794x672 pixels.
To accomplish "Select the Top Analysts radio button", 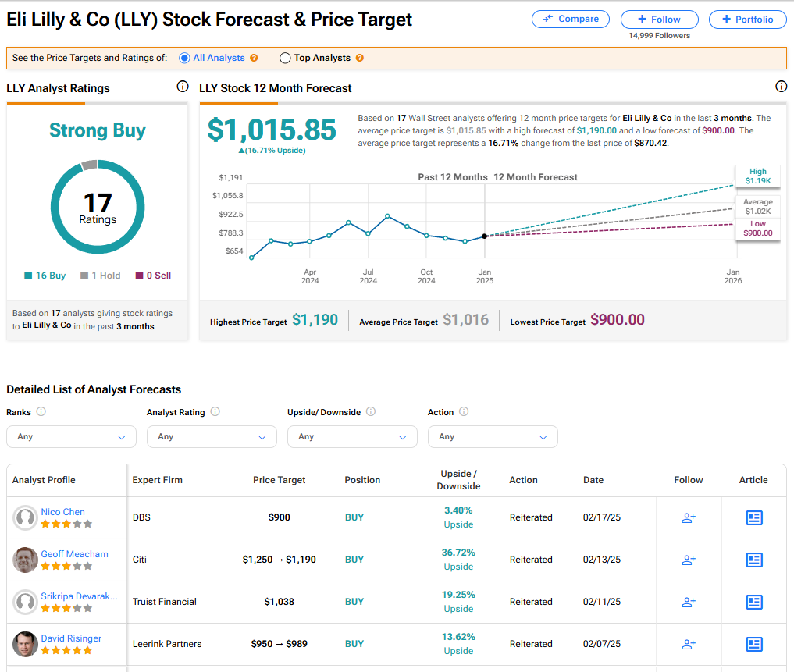I will pos(285,58).
